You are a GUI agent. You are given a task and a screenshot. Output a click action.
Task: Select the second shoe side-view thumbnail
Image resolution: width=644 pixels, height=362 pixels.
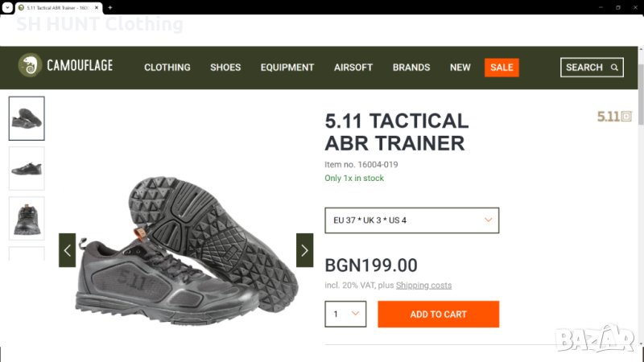coord(27,168)
